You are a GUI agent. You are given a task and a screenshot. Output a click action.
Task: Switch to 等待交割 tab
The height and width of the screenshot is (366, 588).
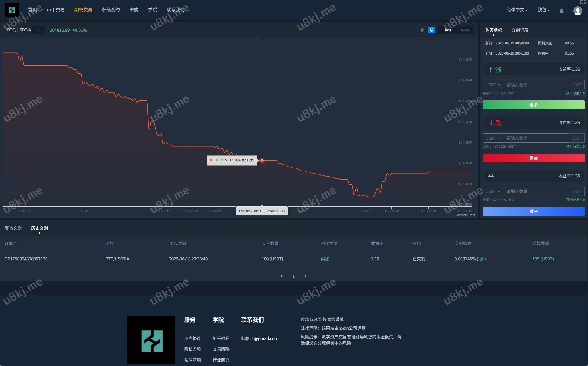(x=13, y=228)
